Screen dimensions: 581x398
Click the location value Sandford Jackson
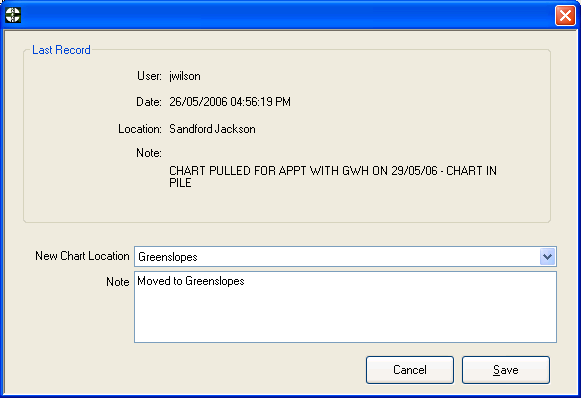click(212, 129)
